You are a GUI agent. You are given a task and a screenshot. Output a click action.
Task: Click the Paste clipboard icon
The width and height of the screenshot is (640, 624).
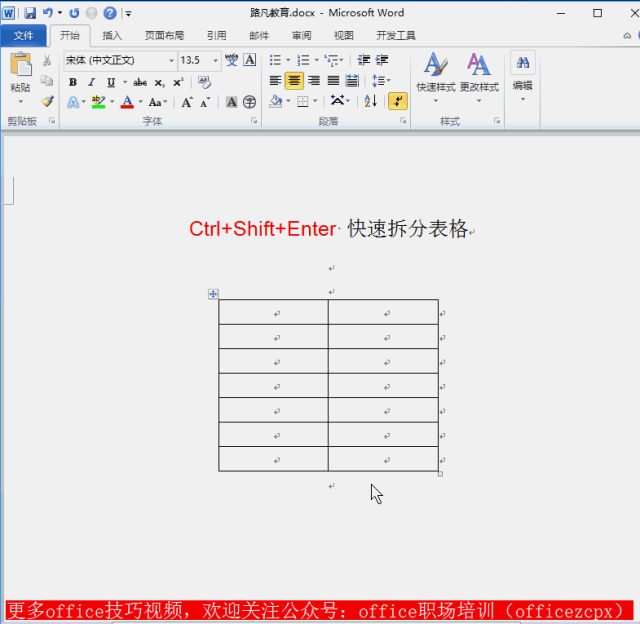pos(20,64)
